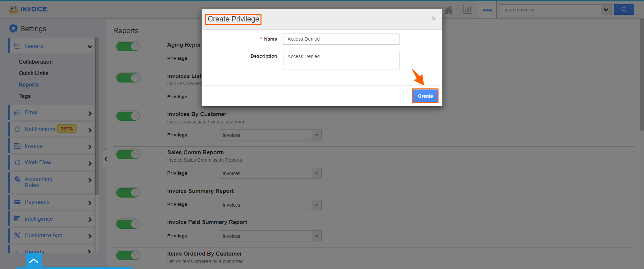The width and height of the screenshot is (644, 269).
Task: Click the Settings gear icon
Action: coord(13,29)
